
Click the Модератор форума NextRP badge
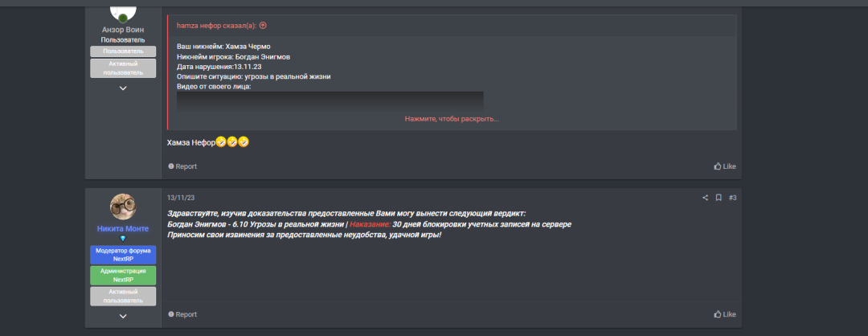click(123, 255)
